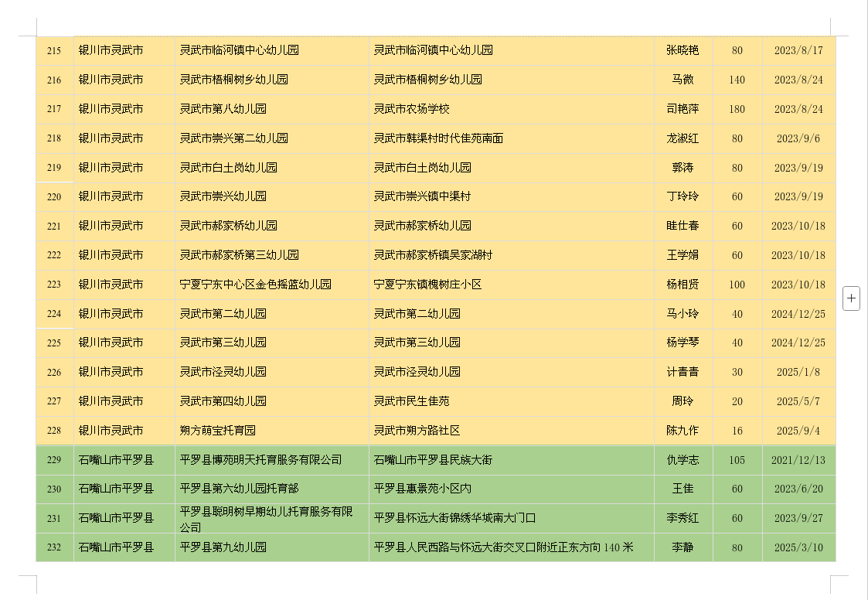The width and height of the screenshot is (868, 600).
Task: Select the cell containing 张晓艳
Action: [x=682, y=50]
